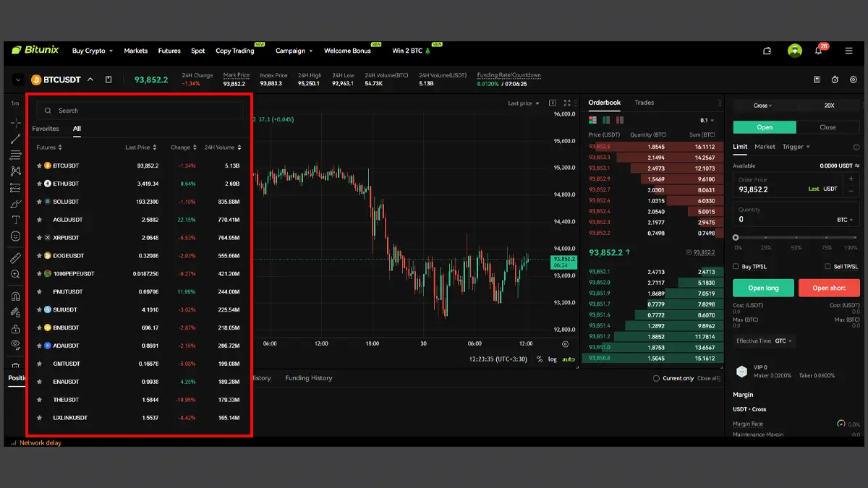Select the text annotation tool
The width and height of the screenshot is (868, 488).
pyautogui.click(x=15, y=220)
